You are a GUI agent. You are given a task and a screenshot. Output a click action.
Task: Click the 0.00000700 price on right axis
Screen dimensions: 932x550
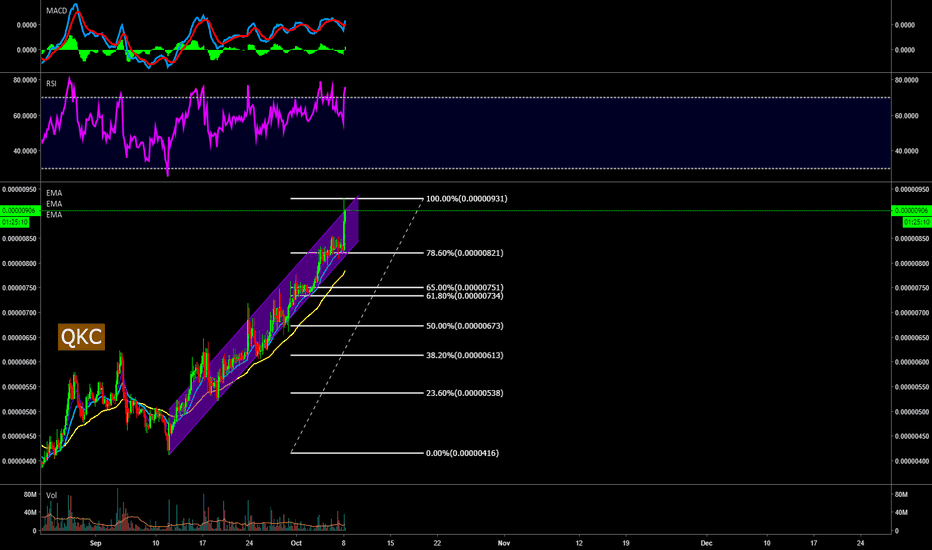point(912,313)
